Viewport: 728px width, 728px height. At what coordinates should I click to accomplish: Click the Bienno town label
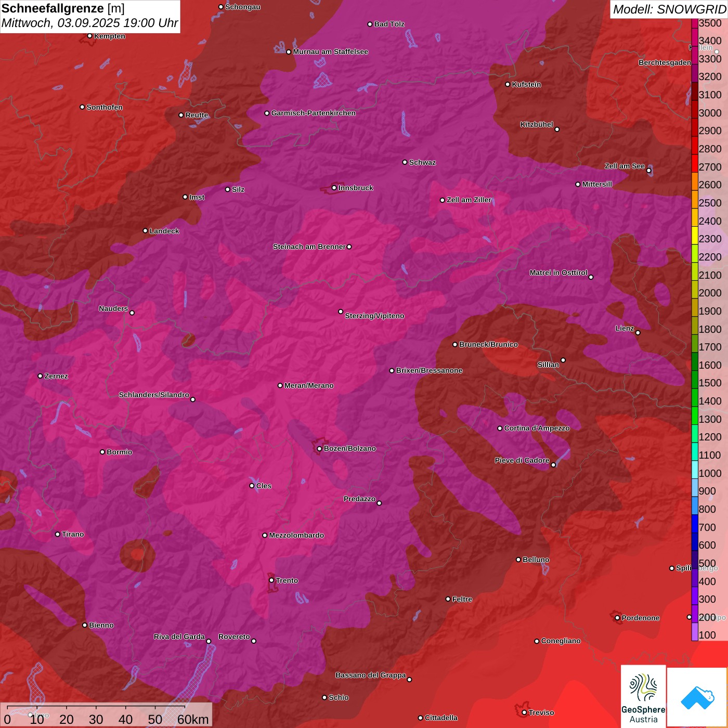tap(101, 625)
